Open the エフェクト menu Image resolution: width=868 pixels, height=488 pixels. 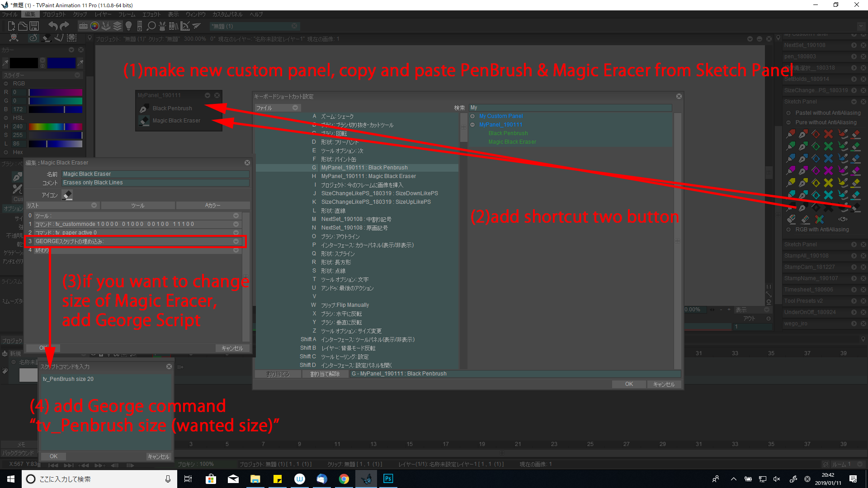(x=151, y=14)
